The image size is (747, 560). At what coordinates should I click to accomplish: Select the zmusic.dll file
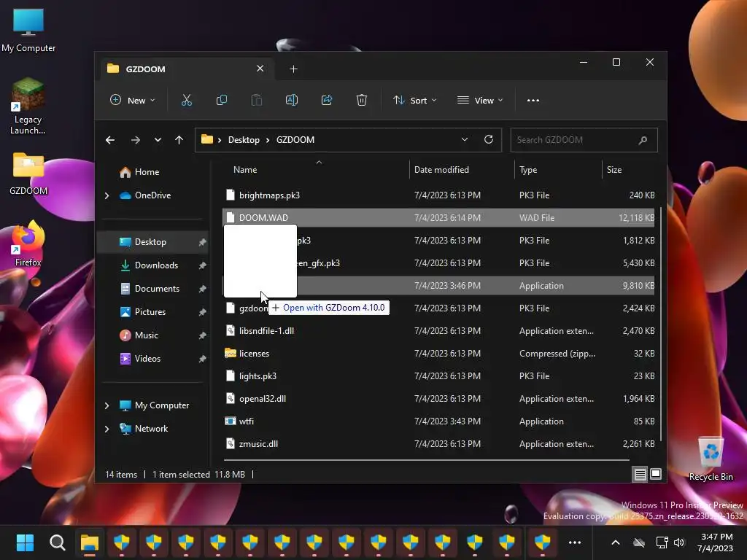438,444
